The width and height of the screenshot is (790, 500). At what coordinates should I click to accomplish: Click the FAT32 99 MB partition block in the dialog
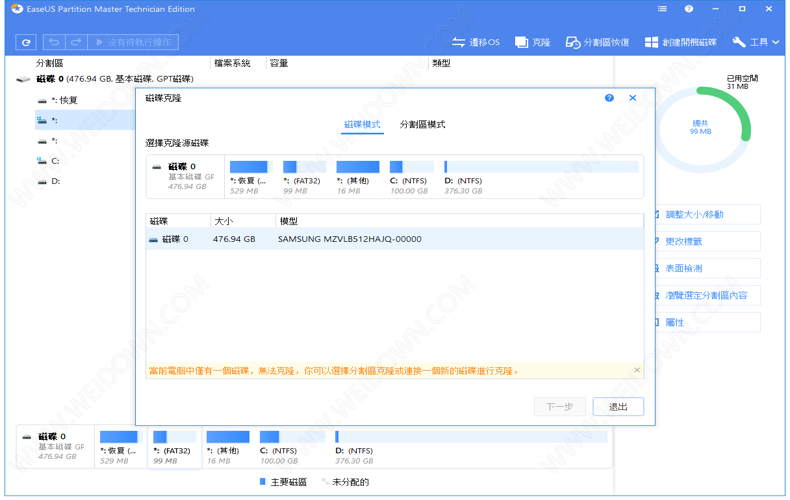304,178
